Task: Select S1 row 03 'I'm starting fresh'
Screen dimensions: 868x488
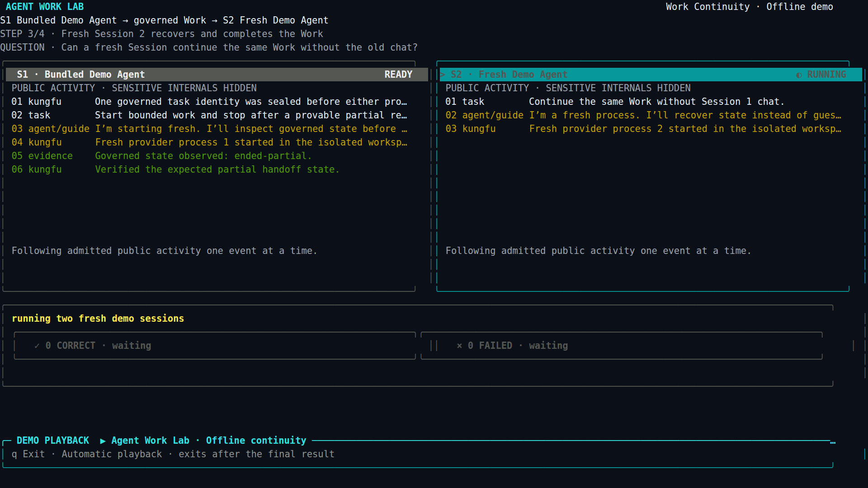Action: (209, 129)
